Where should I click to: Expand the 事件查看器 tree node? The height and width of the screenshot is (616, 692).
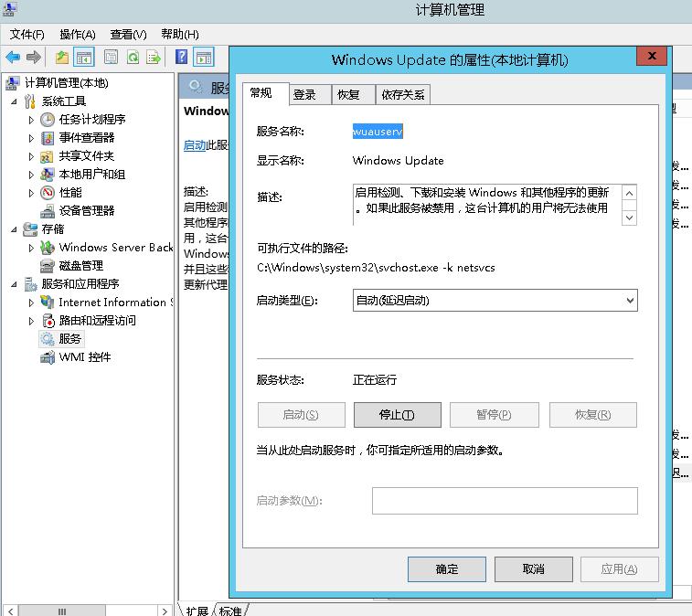click(31, 137)
